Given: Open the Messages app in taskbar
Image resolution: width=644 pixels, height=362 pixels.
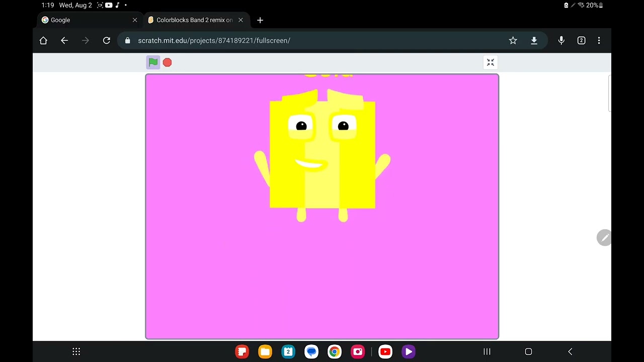Looking at the screenshot, I should 311,351.
